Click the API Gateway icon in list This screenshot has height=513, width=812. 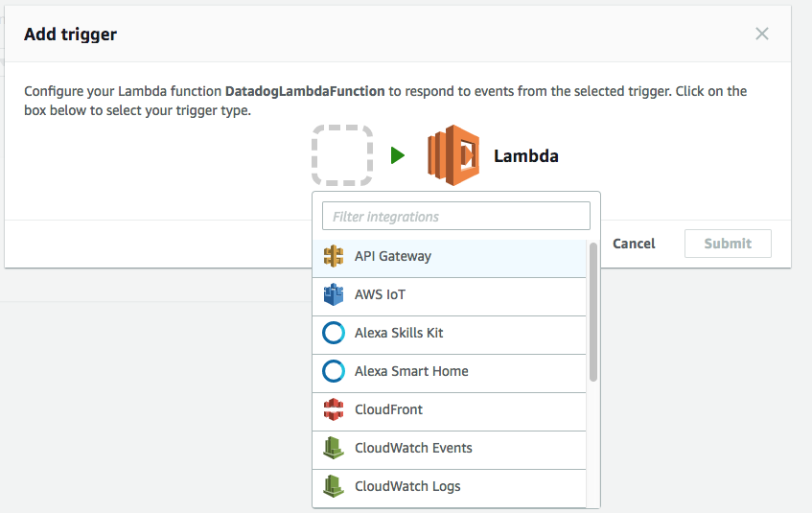(x=334, y=256)
